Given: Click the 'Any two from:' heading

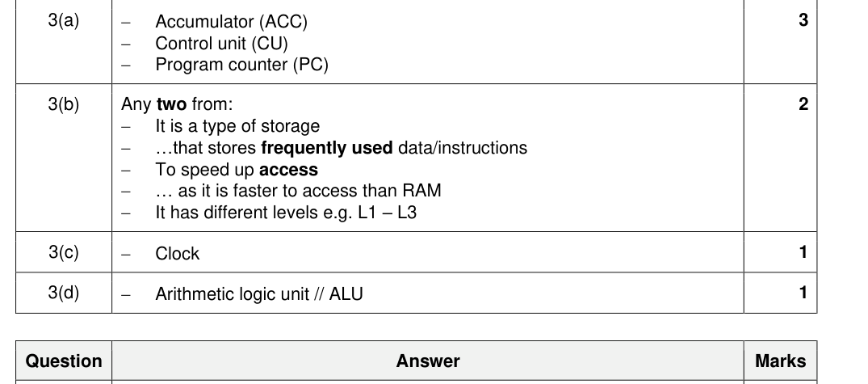Looking at the screenshot, I should pos(177,104).
